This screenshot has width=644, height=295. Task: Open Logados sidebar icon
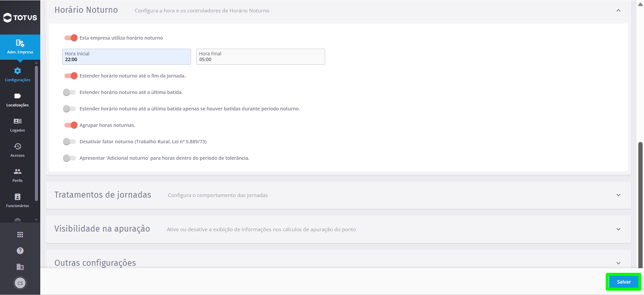[17, 121]
